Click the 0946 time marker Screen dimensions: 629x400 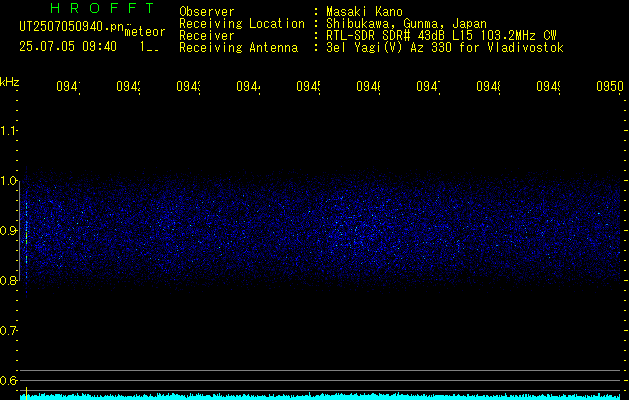coord(368,87)
